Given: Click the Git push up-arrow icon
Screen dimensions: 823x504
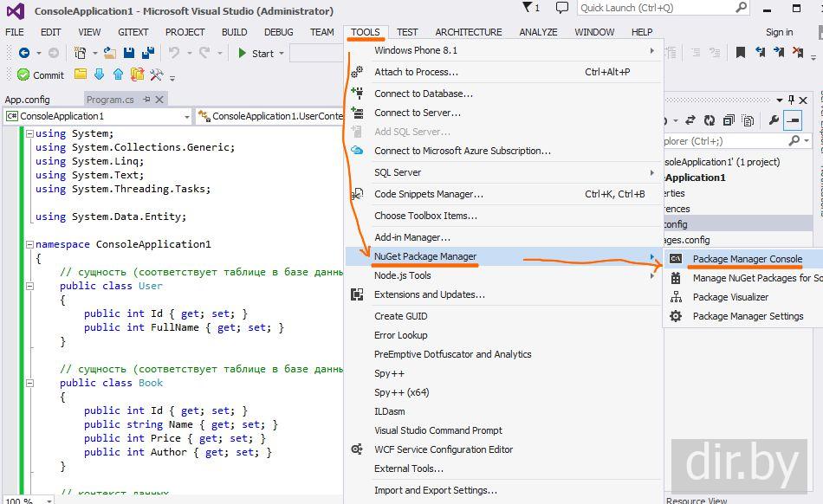Looking at the screenshot, I should tap(117, 74).
